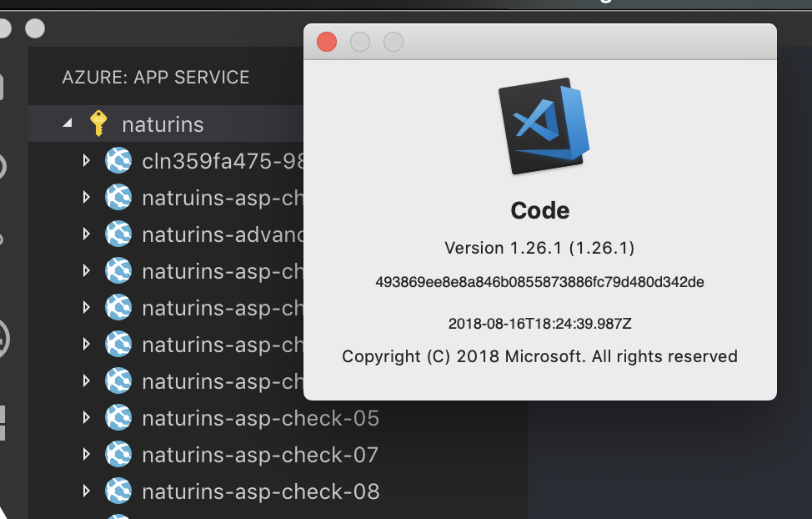Click the partially visible globe icon at the bottom
The image size is (812, 519).
(117, 515)
